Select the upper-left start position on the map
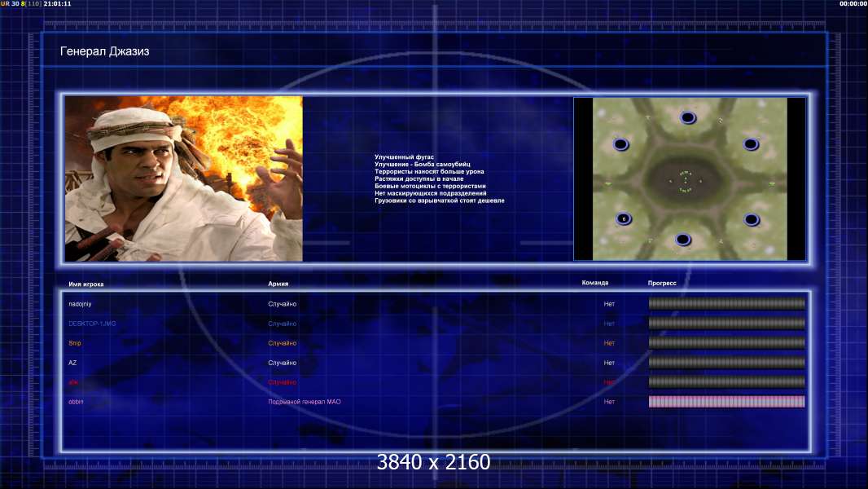 click(x=620, y=144)
